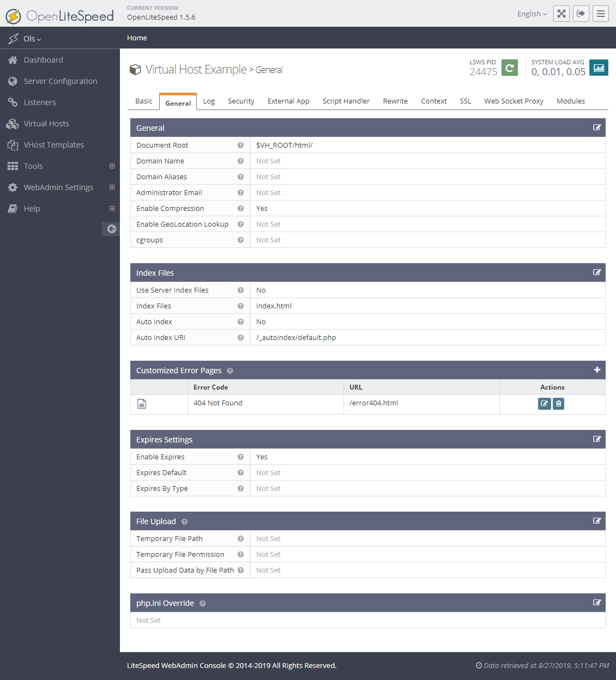Show help for Domain Name
This screenshot has height=680, width=616.
240,161
